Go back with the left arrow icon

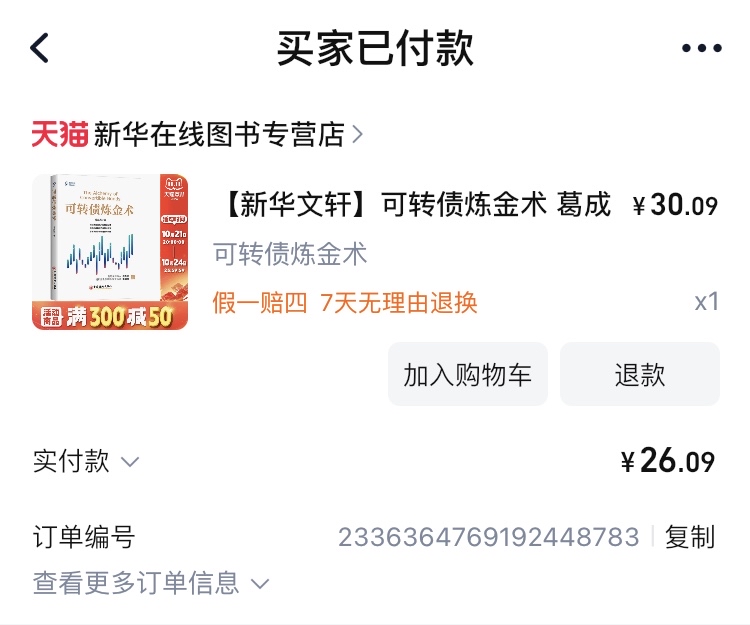[40, 48]
